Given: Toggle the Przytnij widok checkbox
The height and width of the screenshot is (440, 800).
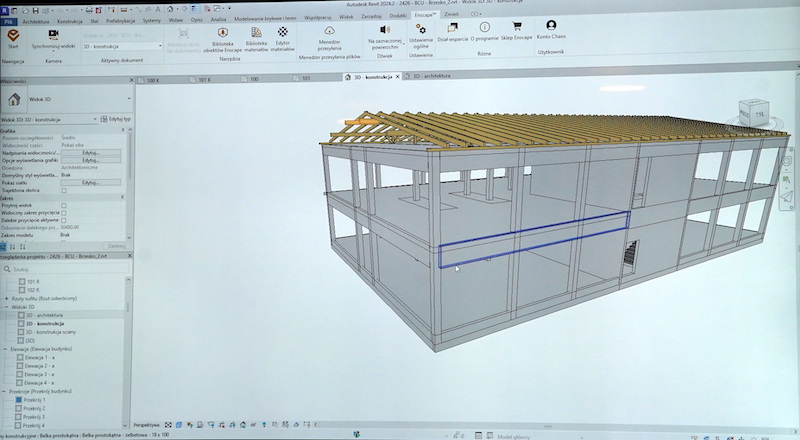Looking at the screenshot, I should pos(64,207).
